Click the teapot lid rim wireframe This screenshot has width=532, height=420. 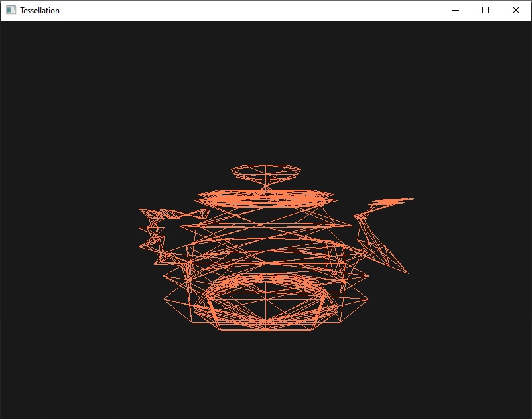265,196
